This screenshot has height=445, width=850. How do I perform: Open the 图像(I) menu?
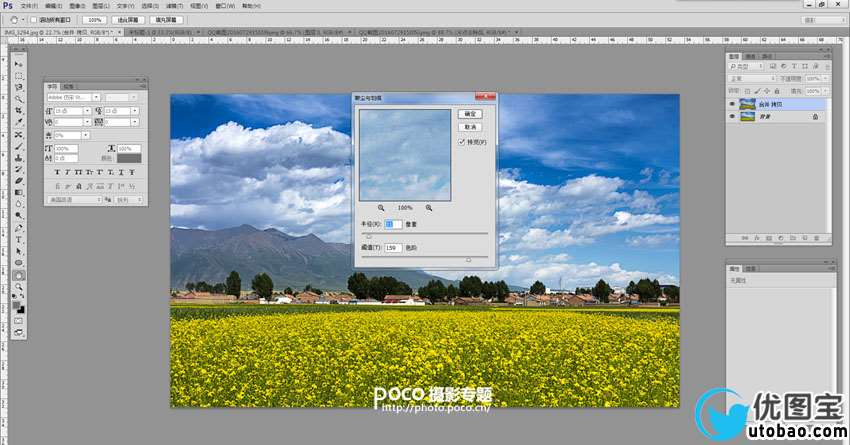click(x=76, y=6)
